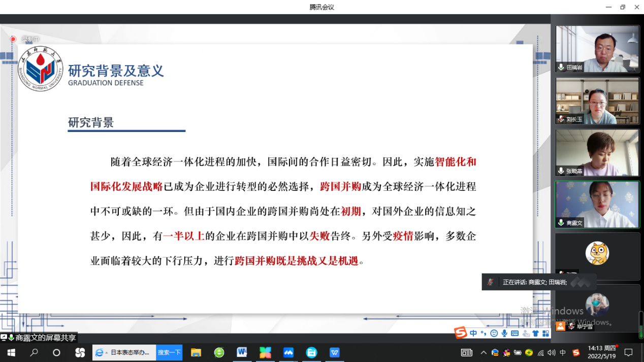Open Tencent Meeting taskbar icon
644x362 pixels.
[x=288, y=352]
